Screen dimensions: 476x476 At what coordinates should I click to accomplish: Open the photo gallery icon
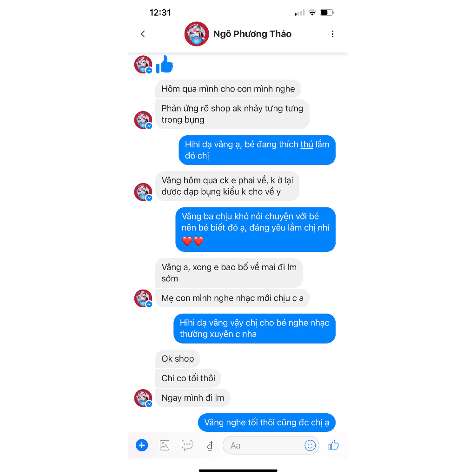[x=165, y=445]
